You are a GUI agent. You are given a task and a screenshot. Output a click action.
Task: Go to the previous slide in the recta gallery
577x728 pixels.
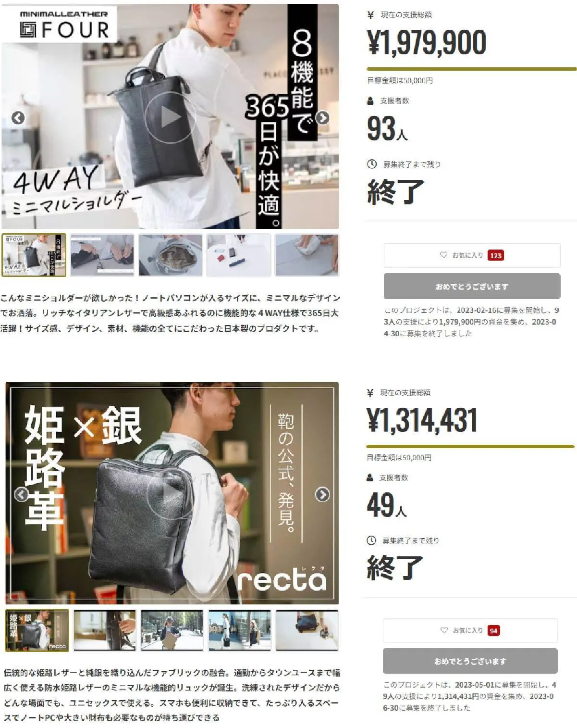point(21,494)
